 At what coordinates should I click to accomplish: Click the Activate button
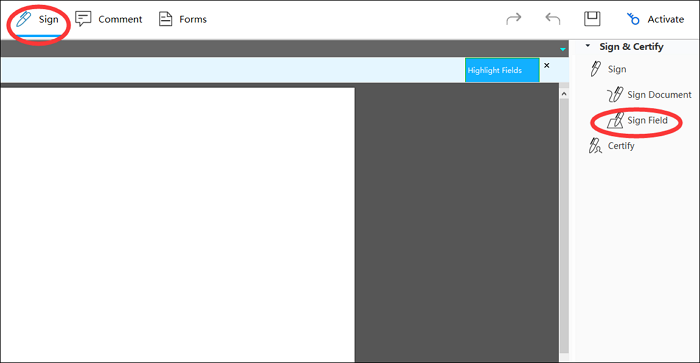click(655, 19)
